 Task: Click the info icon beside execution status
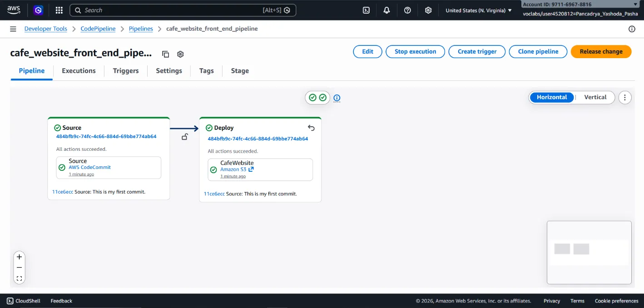(x=337, y=98)
